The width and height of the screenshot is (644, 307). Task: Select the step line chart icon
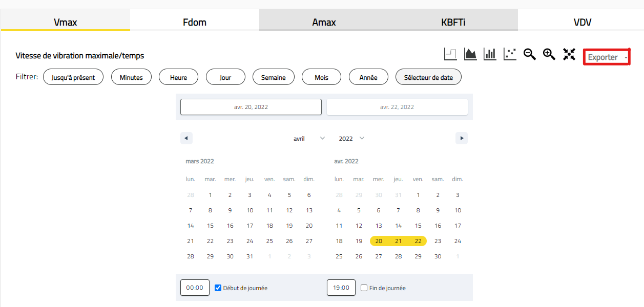[x=450, y=54]
